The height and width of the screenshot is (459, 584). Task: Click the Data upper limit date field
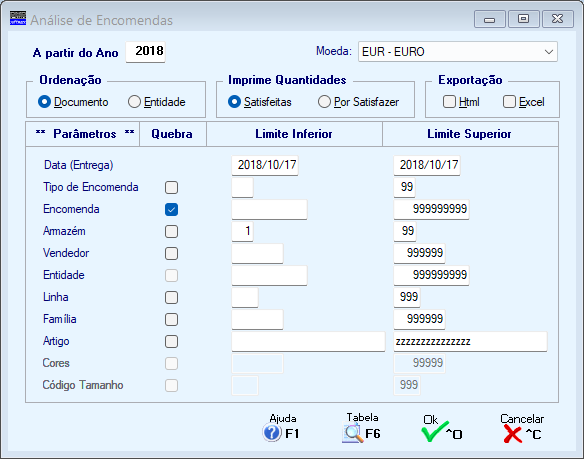[427, 165]
